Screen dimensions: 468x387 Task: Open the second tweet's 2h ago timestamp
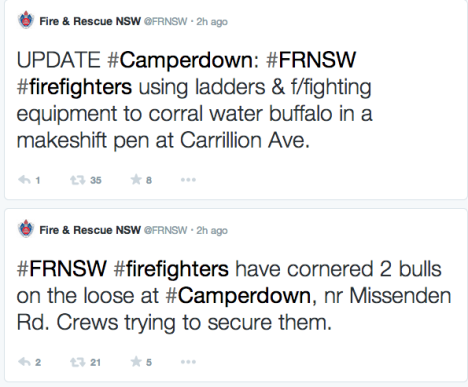tap(212, 230)
